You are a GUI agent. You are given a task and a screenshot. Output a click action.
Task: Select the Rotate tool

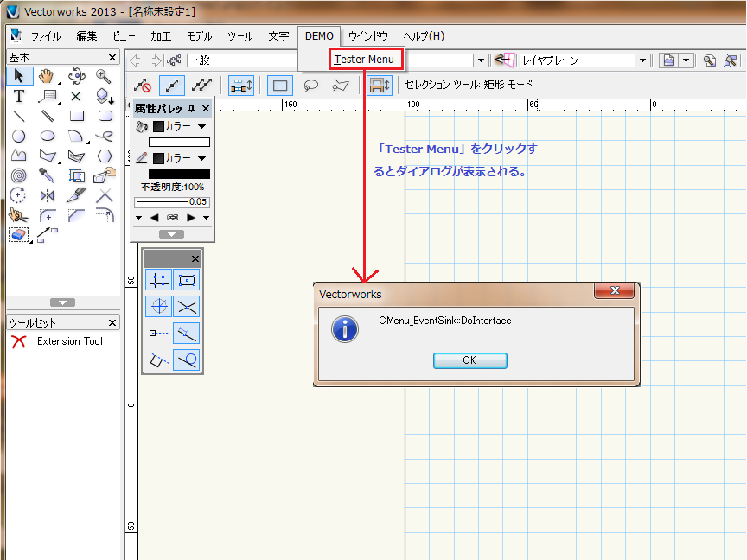pos(19,195)
